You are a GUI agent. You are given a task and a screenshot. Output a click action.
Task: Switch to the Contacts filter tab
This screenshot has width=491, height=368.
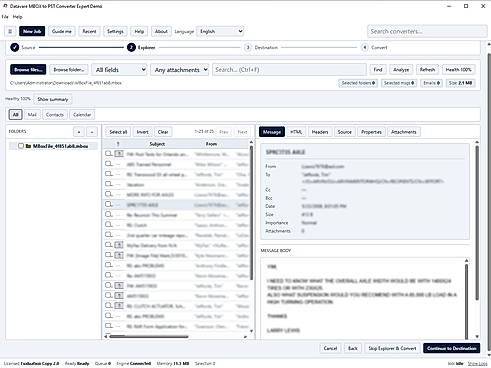point(55,115)
